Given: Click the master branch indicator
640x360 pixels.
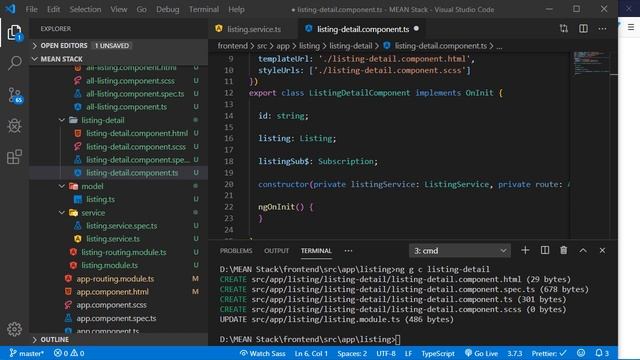Looking at the screenshot, I should point(26,353).
